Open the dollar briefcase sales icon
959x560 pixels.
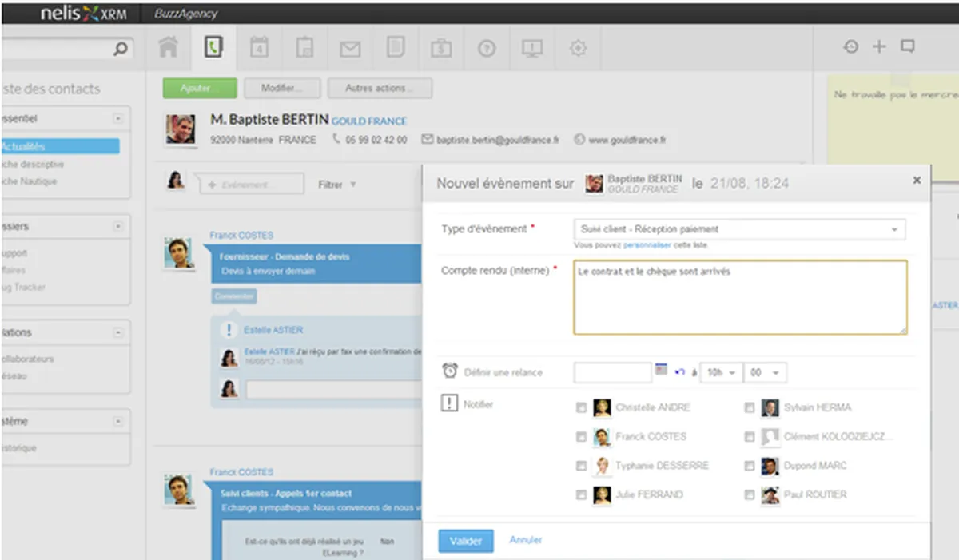(441, 47)
